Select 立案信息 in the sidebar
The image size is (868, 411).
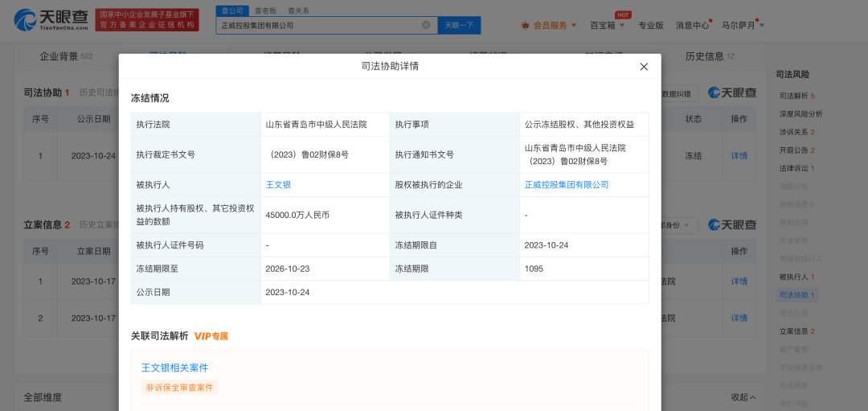(796, 331)
